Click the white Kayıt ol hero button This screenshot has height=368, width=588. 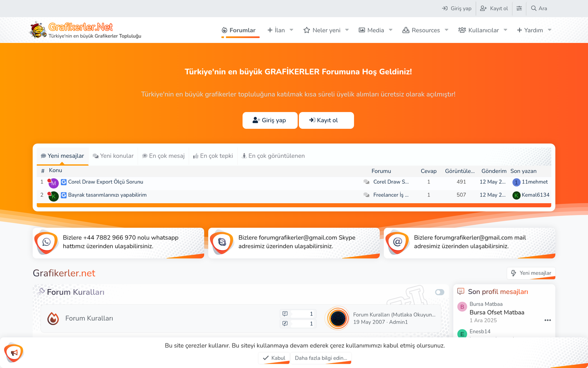click(x=326, y=120)
